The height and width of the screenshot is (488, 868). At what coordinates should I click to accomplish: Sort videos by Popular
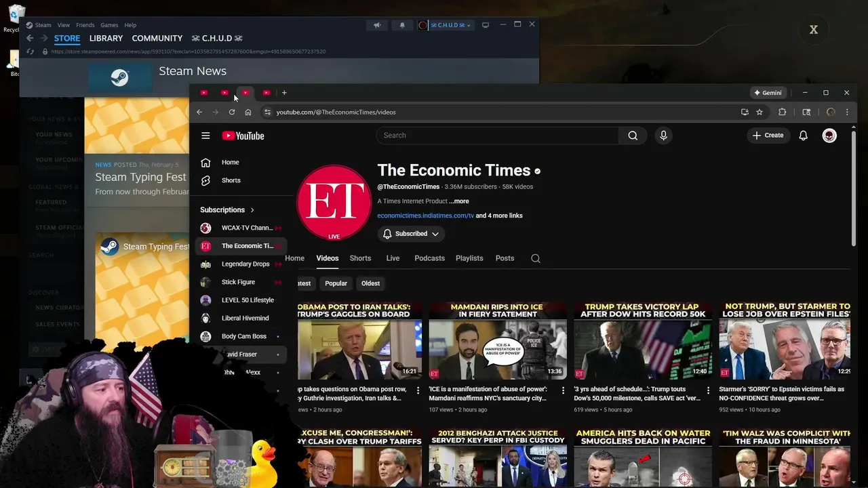(x=336, y=283)
